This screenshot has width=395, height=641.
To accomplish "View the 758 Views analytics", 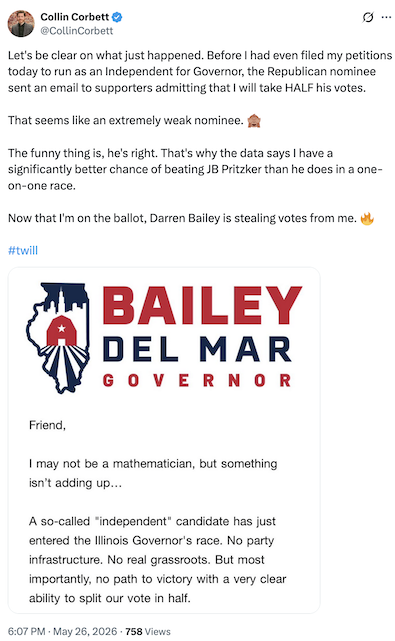I will (x=148, y=631).
